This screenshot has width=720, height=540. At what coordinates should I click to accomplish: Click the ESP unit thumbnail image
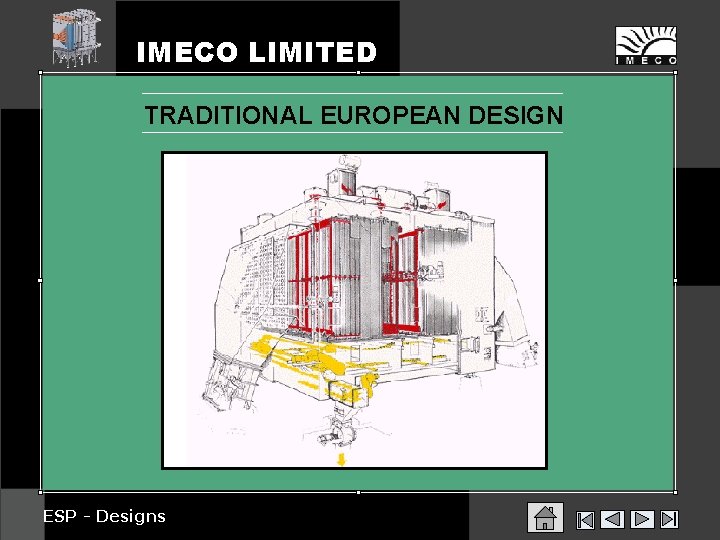pos(76,38)
